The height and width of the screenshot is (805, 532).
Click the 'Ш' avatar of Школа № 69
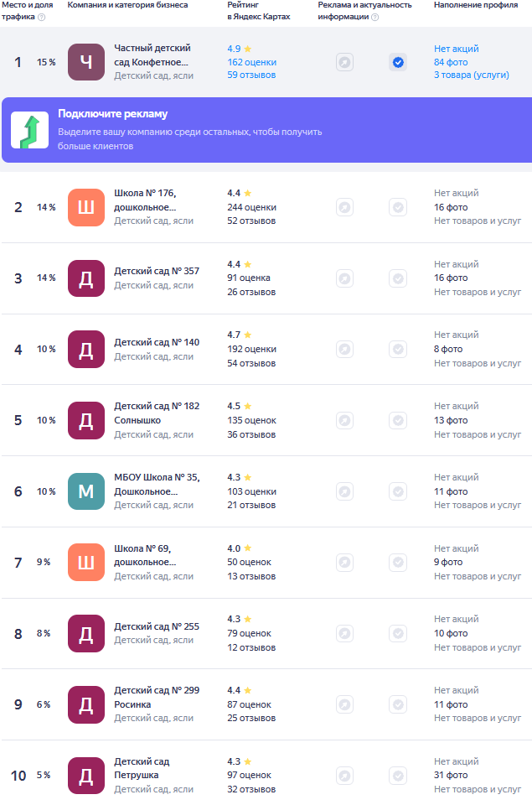pyautogui.click(x=86, y=562)
